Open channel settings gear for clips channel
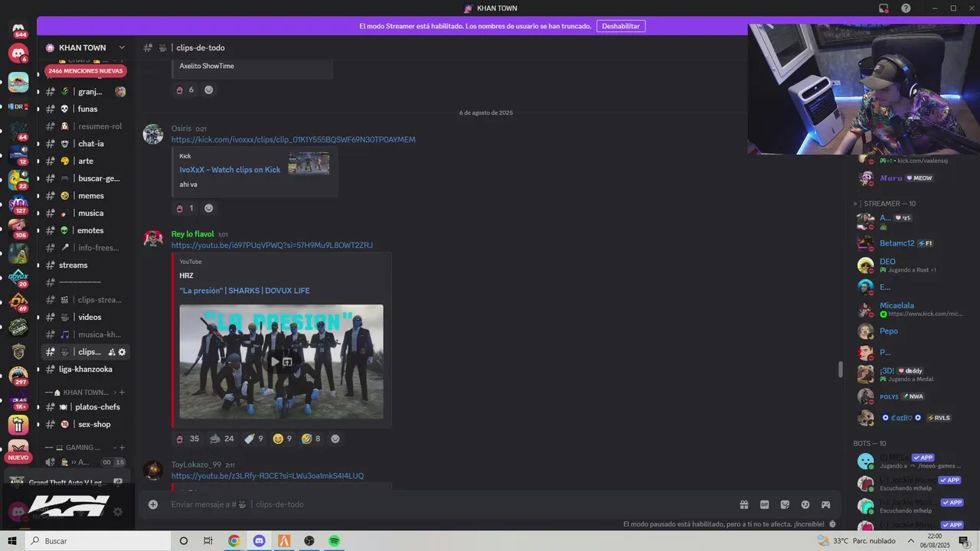 [122, 352]
